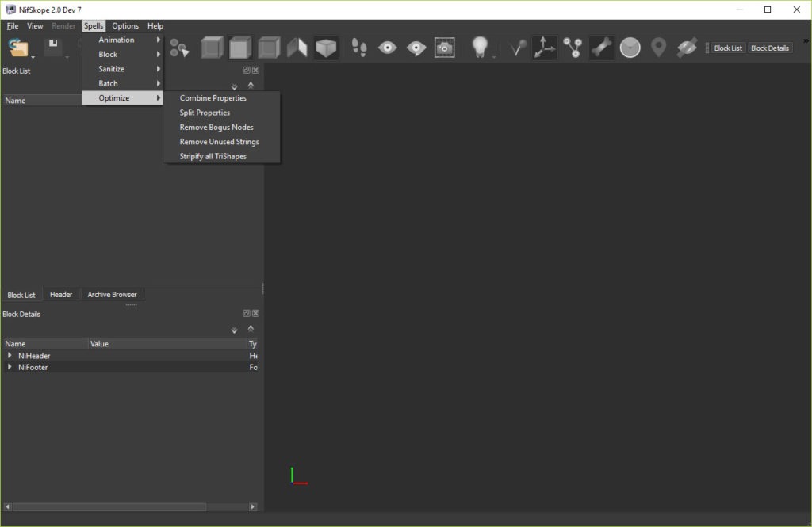Image resolution: width=812 pixels, height=527 pixels.
Task: Collapse all in Block List panel
Action: pos(251,85)
